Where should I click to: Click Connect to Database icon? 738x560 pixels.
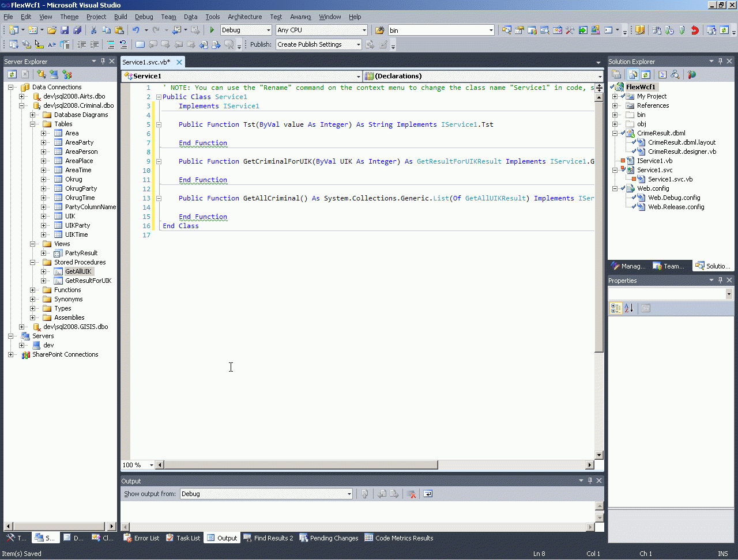[42, 74]
